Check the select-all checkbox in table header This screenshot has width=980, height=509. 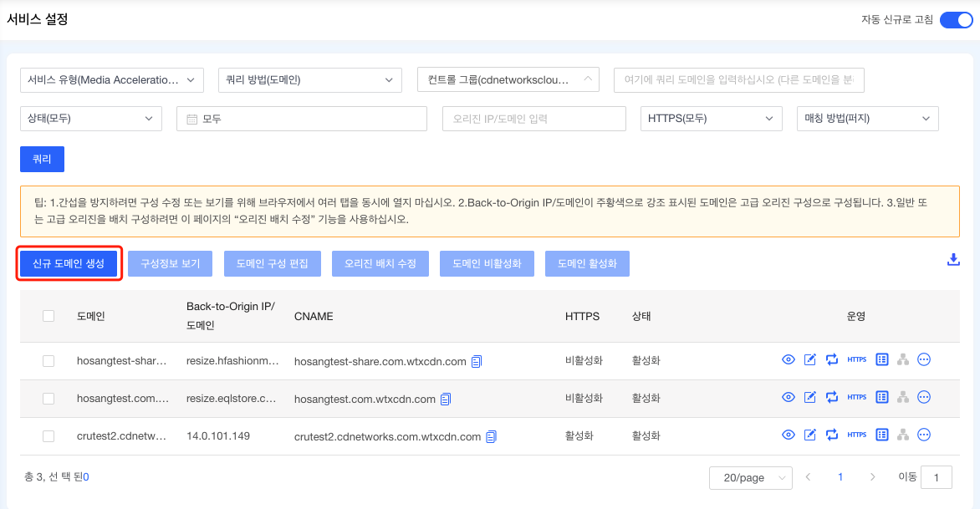[x=48, y=316]
